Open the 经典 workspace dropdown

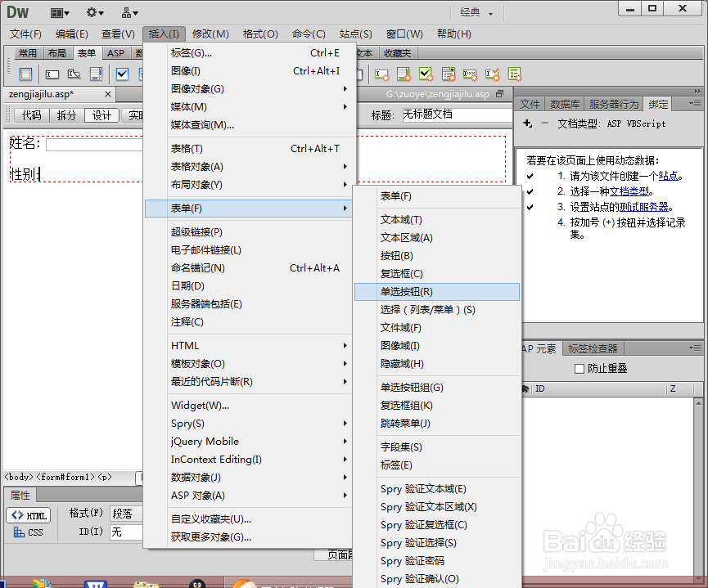click(x=476, y=12)
